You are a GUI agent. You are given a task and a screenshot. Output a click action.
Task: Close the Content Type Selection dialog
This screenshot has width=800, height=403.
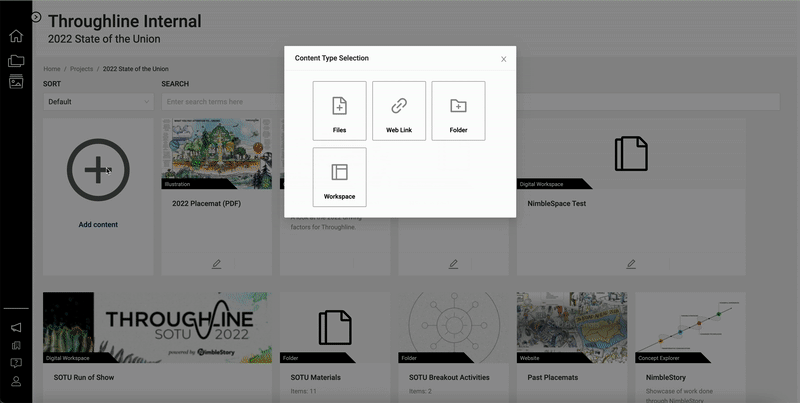click(x=503, y=59)
